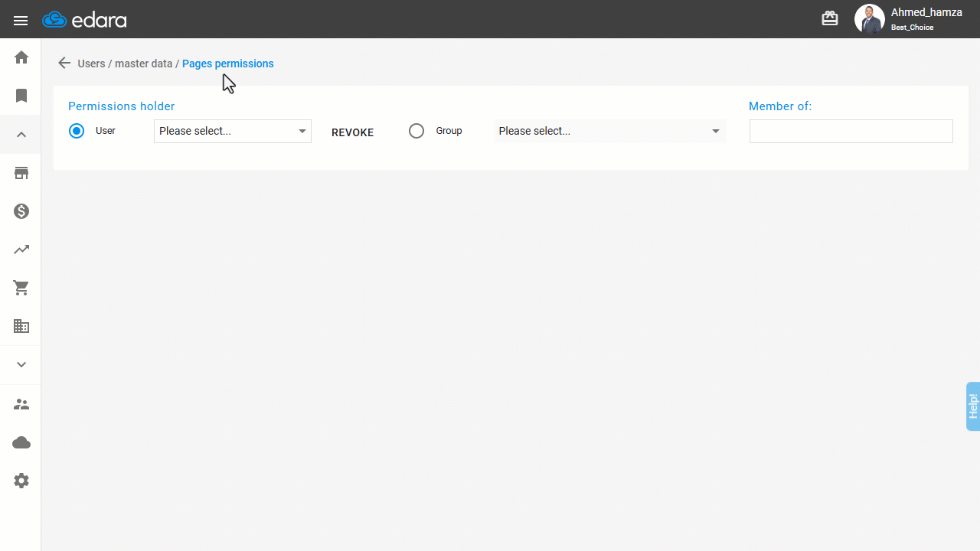
Task: Open the trending chart sidebar icon
Action: tap(21, 249)
